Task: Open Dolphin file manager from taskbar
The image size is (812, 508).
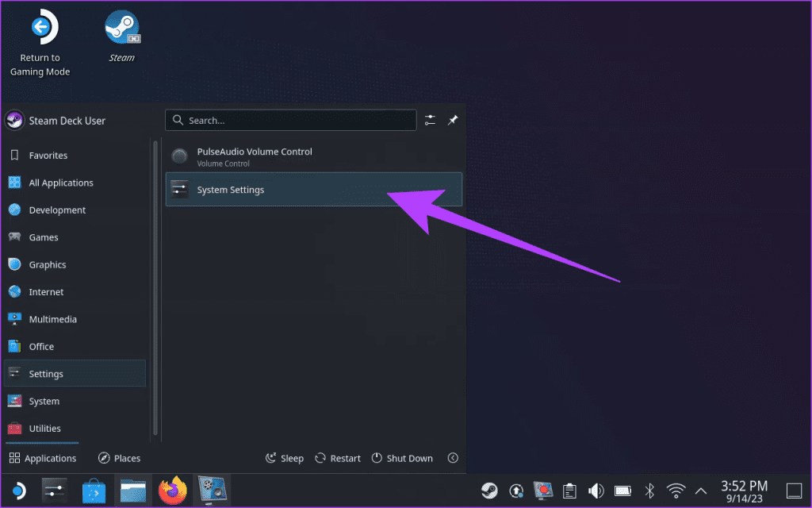Action: (133, 491)
